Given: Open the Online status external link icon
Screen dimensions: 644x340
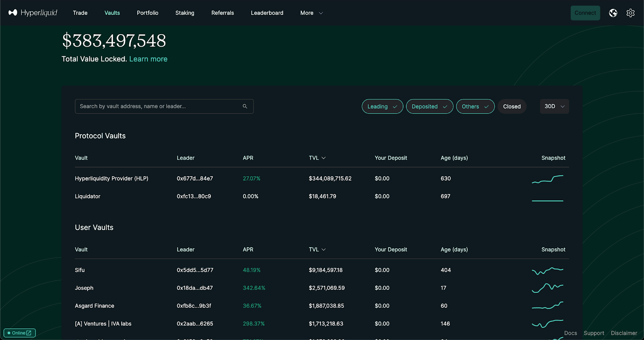Looking at the screenshot, I should 29,333.
